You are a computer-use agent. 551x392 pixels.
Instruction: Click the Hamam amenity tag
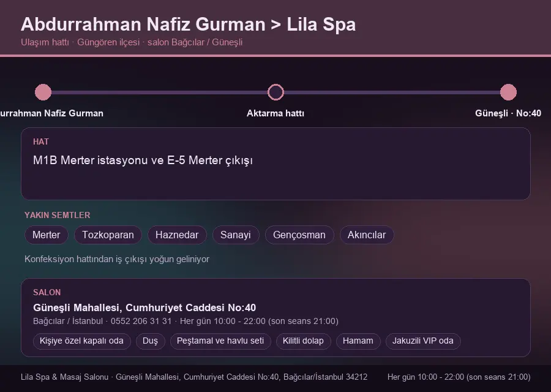358,341
